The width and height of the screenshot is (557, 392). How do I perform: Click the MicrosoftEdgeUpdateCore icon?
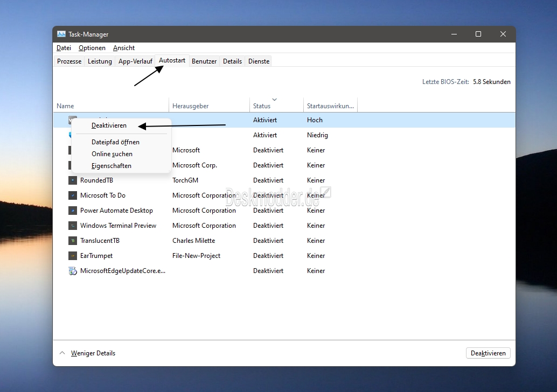[x=73, y=271]
